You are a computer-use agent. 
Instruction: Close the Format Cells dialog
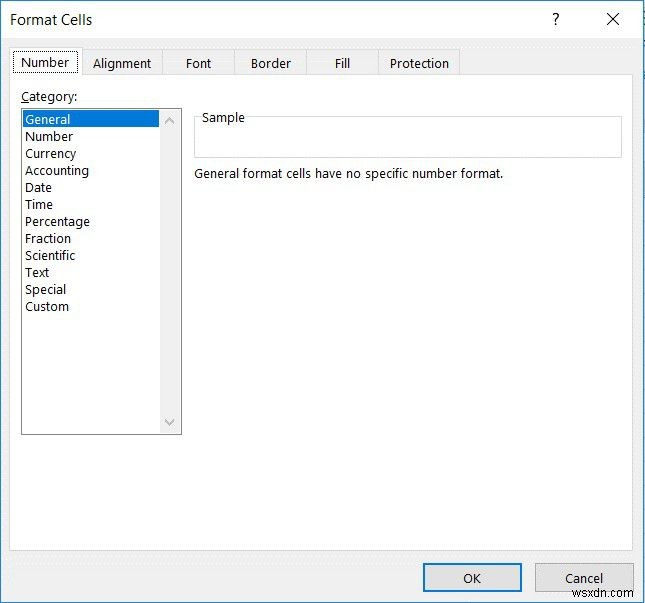click(x=612, y=19)
